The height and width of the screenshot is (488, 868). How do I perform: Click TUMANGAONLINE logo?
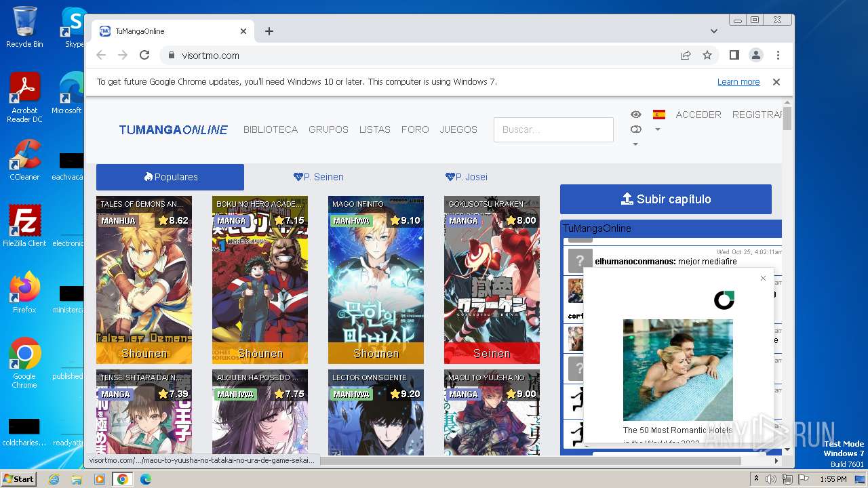[174, 129]
